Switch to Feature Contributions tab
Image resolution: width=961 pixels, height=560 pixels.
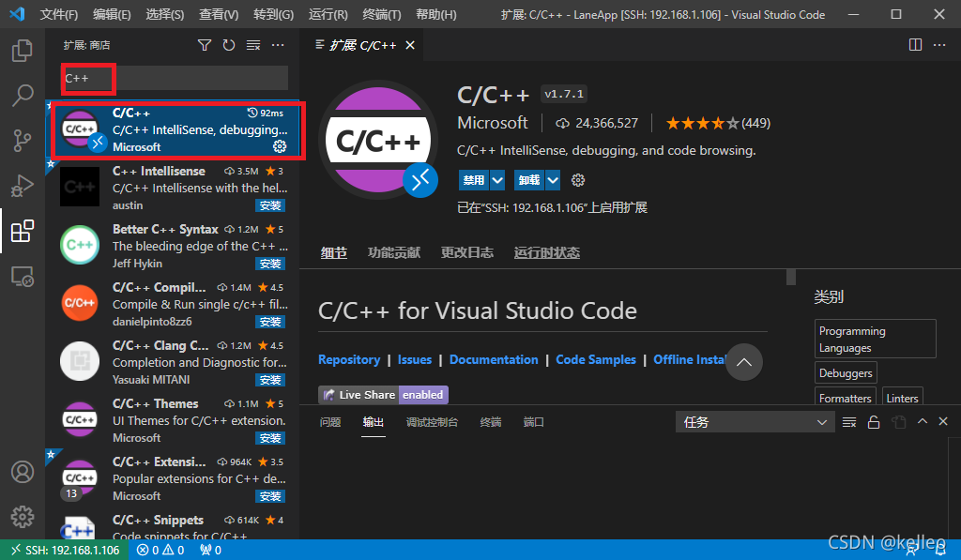coord(394,252)
